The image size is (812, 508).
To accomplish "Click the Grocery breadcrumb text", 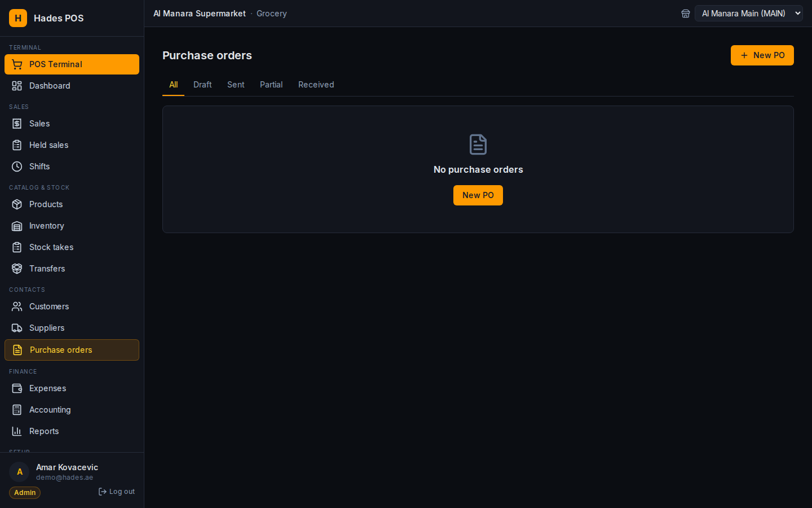I will coord(272,14).
